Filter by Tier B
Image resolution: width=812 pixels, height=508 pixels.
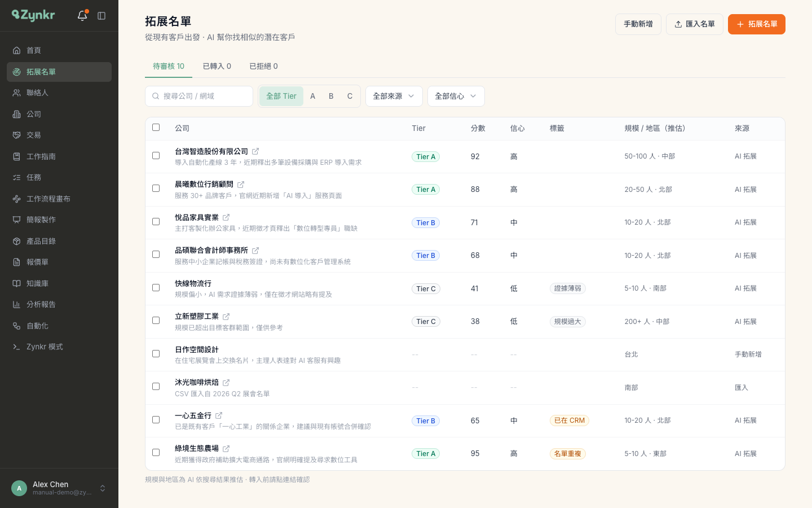[331, 96]
